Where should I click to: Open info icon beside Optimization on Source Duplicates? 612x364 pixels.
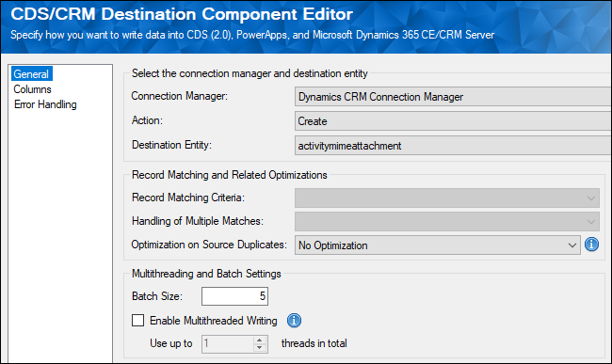pos(591,245)
